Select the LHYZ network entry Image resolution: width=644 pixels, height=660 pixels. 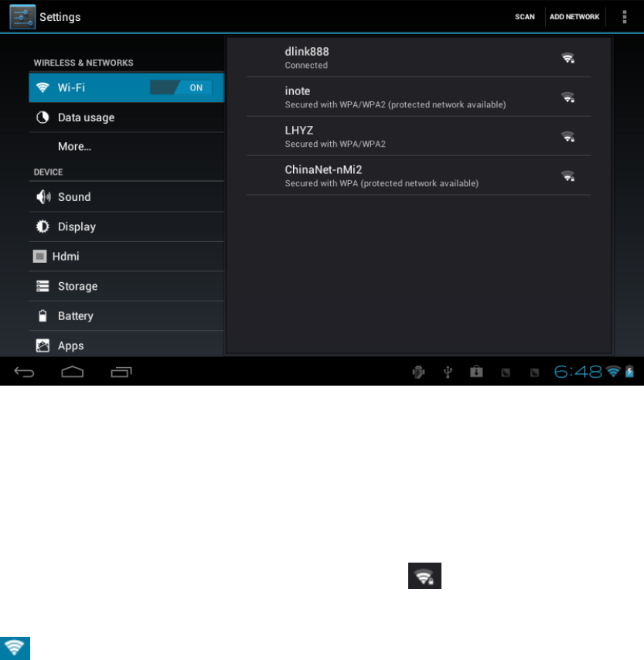tap(418, 136)
